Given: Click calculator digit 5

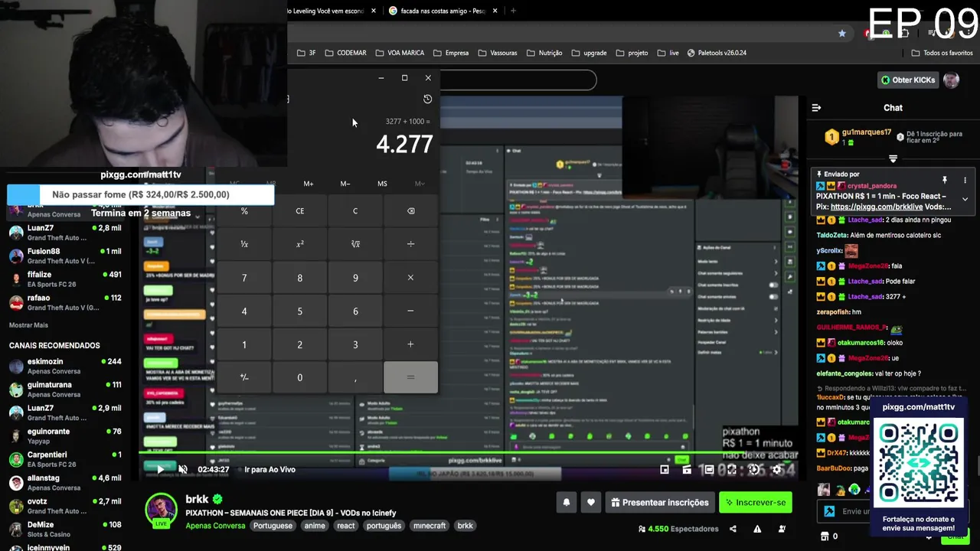Looking at the screenshot, I should (299, 311).
